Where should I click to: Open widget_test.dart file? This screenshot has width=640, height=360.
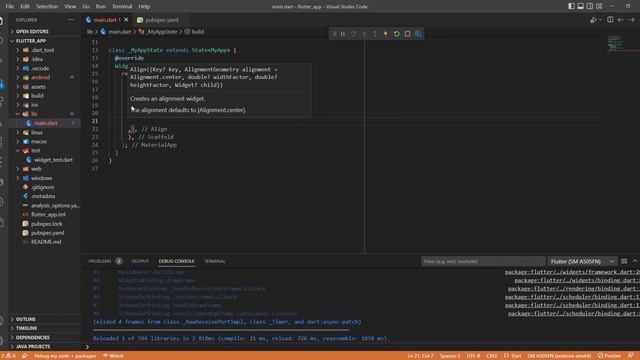pyautogui.click(x=44, y=160)
